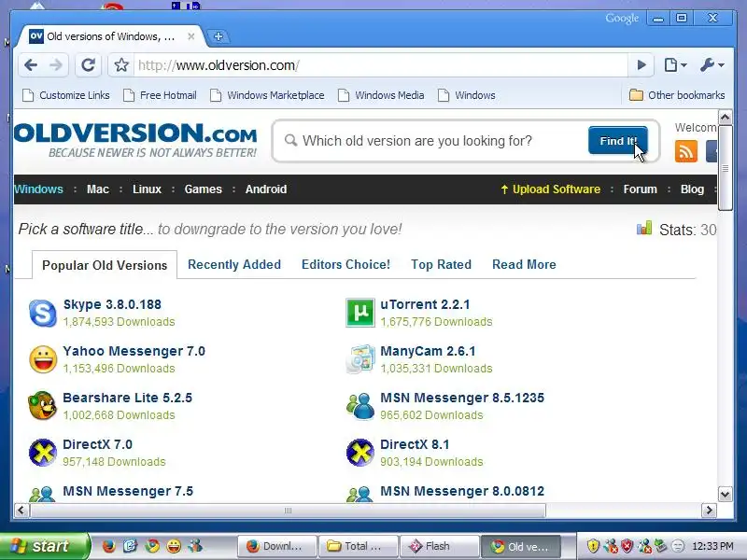
Task: Open the Windows bookmark
Action: pos(467,95)
